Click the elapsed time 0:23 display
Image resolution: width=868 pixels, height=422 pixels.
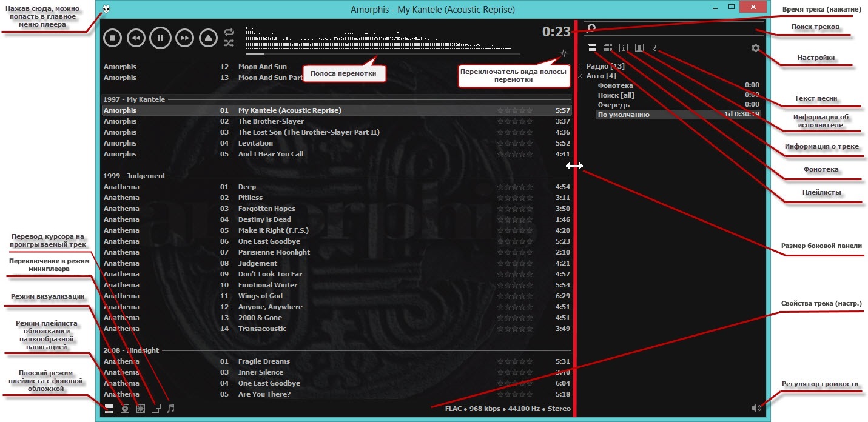point(556,32)
